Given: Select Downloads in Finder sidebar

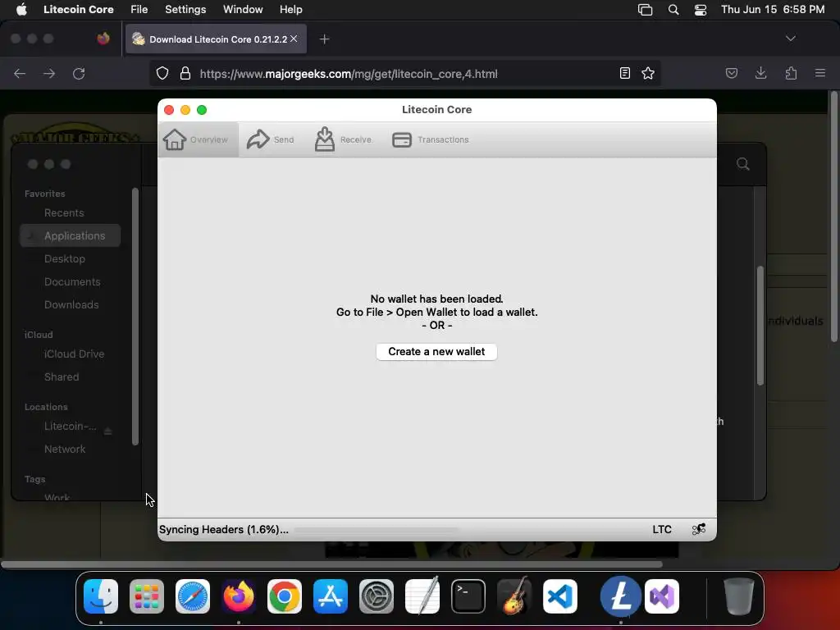Looking at the screenshot, I should (x=71, y=305).
